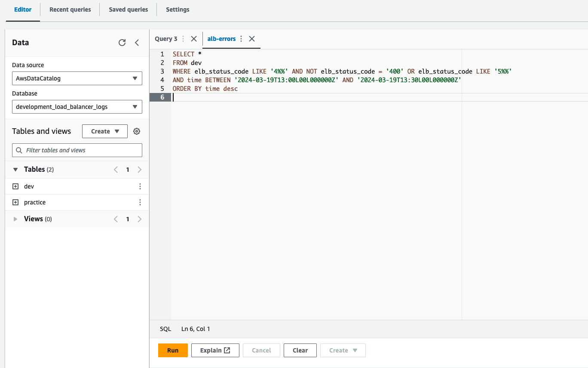This screenshot has height=368, width=588.
Task: Go to next Tables page
Action: click(139, 170)
